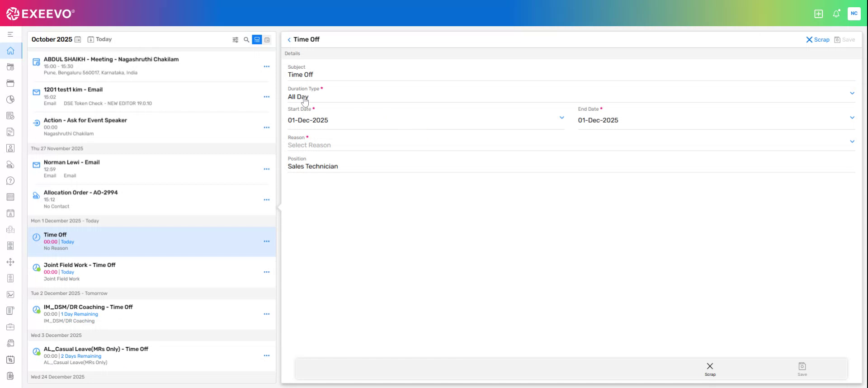Switch to agenda list view
This screenshot has height=388, width=868.
click(x=257, y=40)
